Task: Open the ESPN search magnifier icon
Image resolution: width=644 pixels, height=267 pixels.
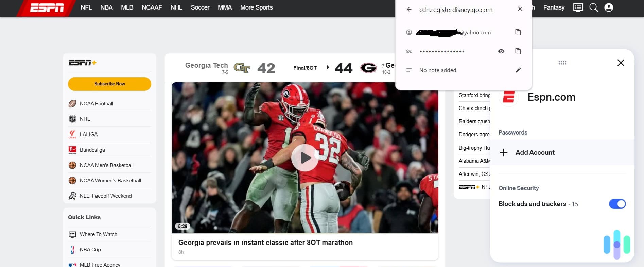Action: (593, 7)
